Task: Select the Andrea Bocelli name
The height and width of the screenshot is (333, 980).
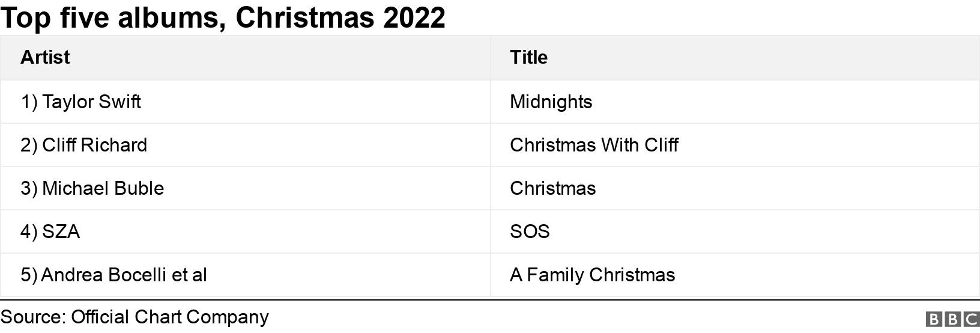Action: (104, 275)
